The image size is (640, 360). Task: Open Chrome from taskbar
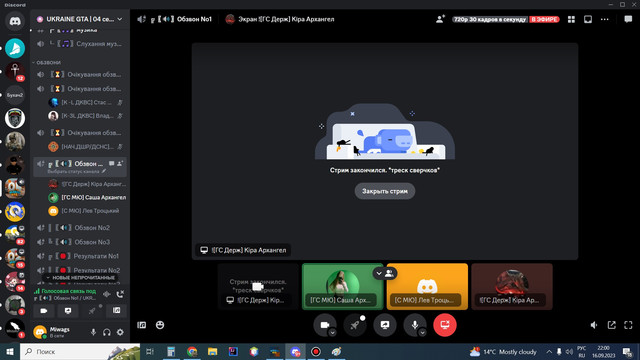192,351
